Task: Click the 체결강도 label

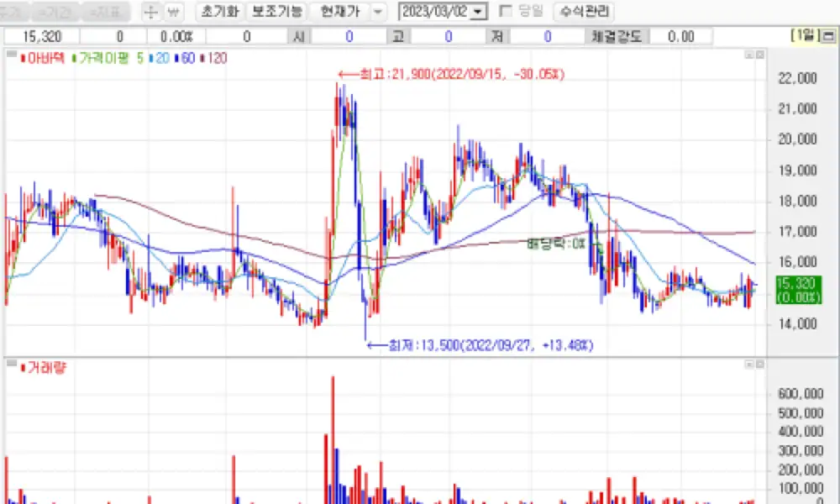Action: tap(616, 36)
